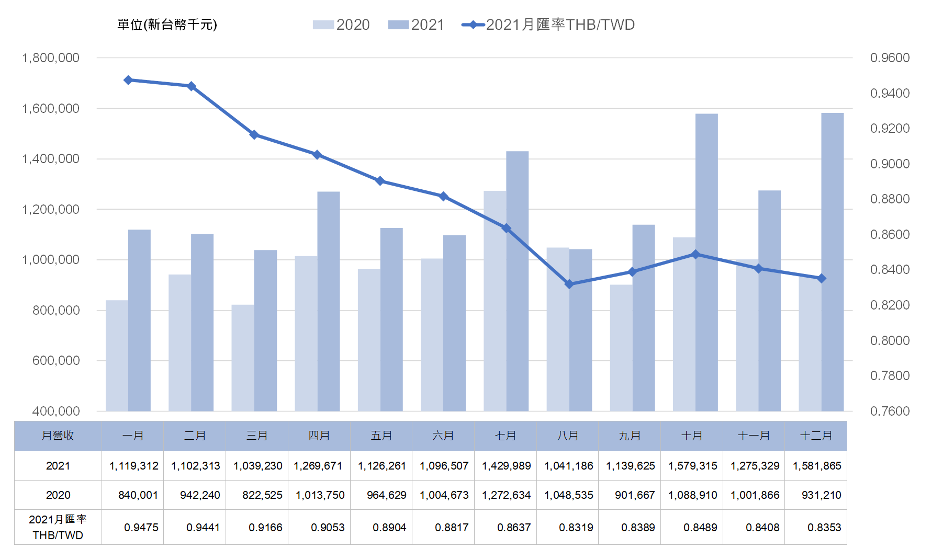Screen dimensions: 943x560
Task: Click the 1,000,000 left axis label
Action: point(51,260)
